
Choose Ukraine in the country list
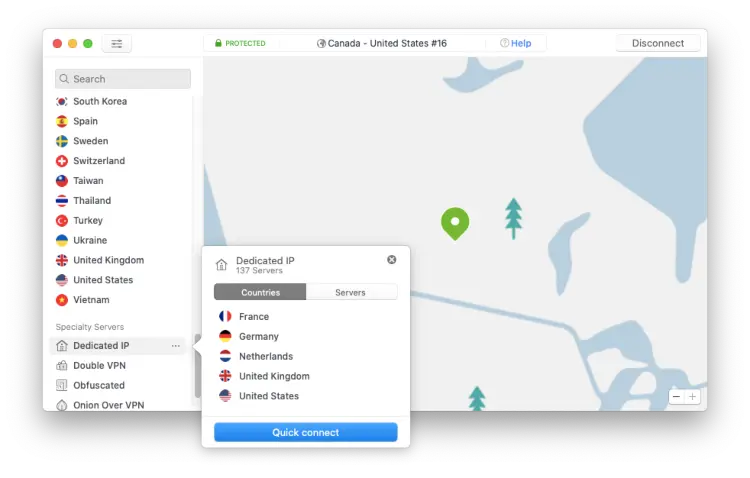click(90, 240)
